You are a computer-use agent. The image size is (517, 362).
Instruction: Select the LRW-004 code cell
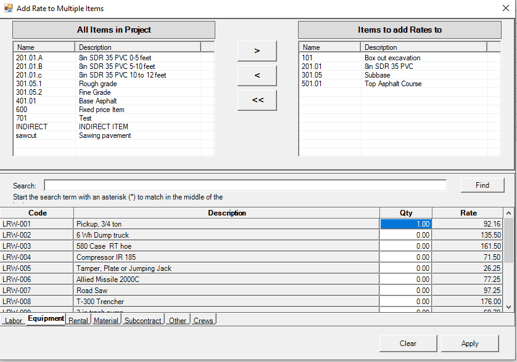point(37,257)
